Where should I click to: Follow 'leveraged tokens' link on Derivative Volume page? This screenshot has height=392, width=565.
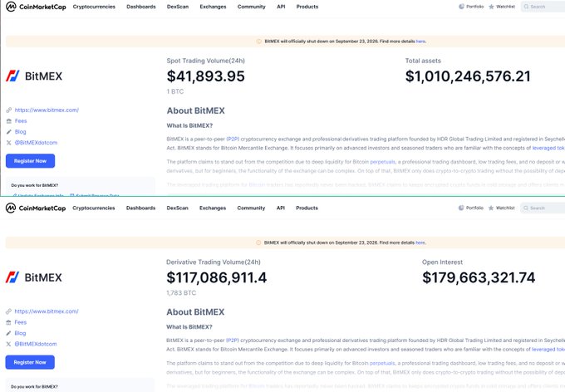tap(548, 350)
